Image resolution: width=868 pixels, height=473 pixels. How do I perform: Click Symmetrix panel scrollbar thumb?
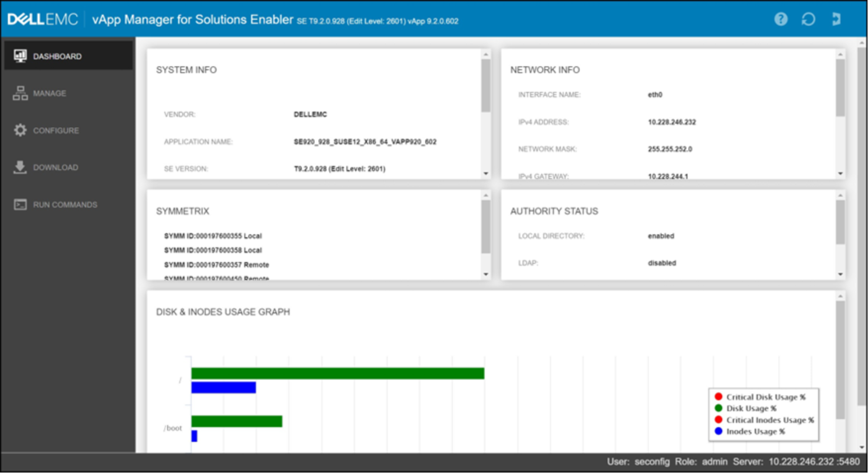click(486, 227)
